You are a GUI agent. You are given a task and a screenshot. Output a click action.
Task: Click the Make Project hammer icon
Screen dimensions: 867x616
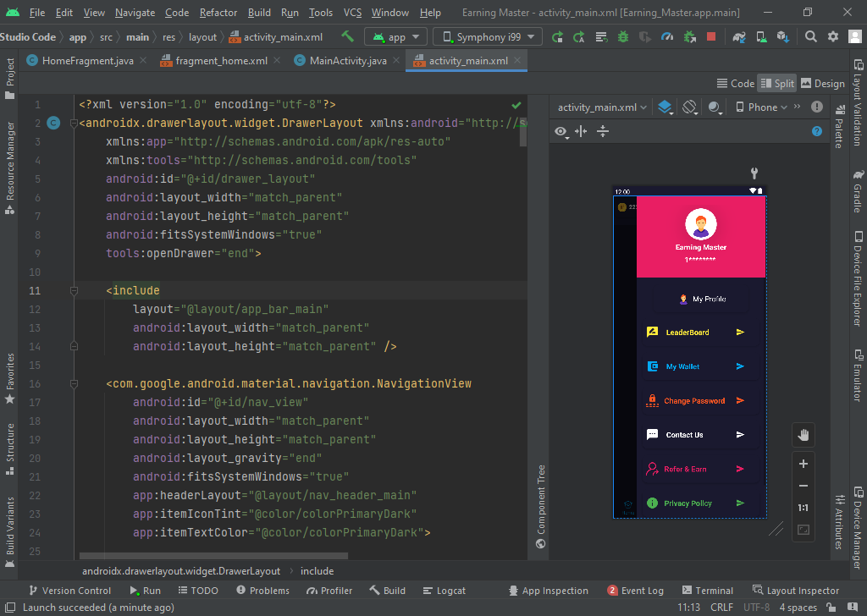pos(347,37)
